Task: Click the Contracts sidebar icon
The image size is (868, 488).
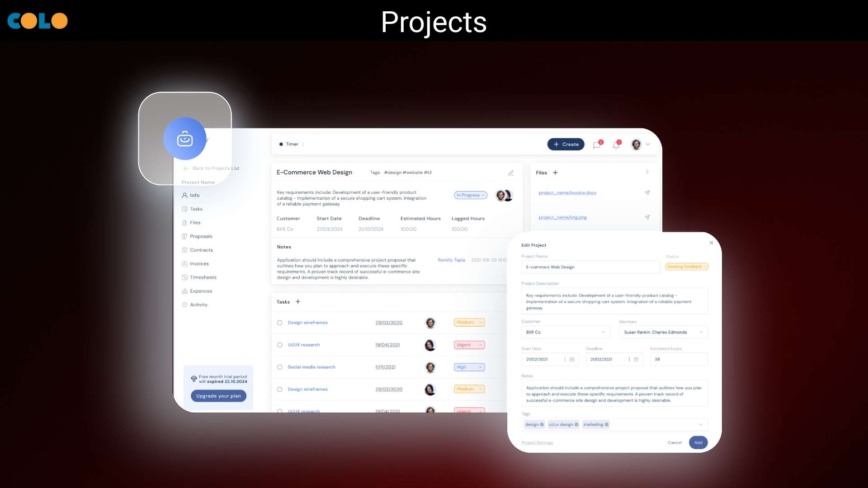Action: (x=184, y=249)
